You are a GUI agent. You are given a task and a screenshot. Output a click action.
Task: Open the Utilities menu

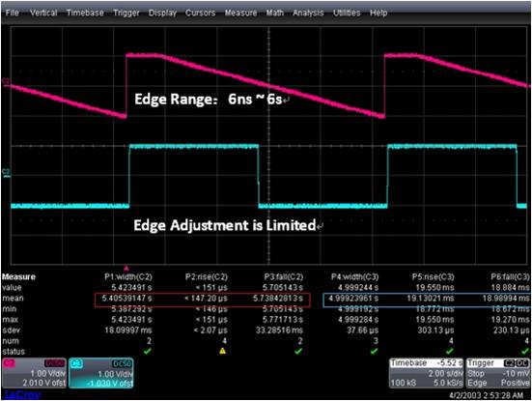click(x=347, y=13)
